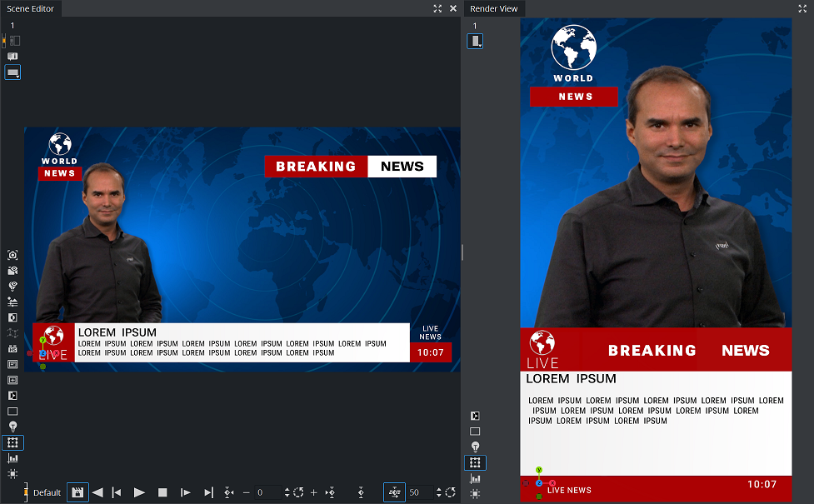Switch to the Render View tab
Viewport: 814px width, 504px height.
[x=494, y=8]
